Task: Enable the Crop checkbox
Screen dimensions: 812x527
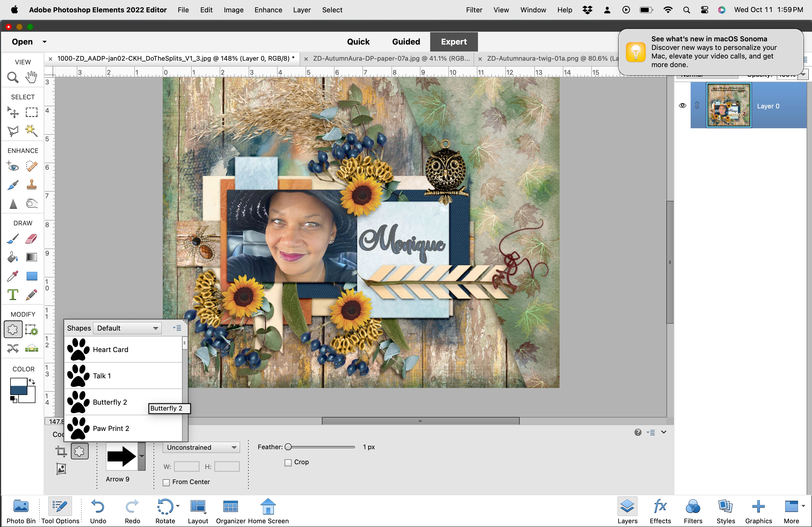Action: [288, 463]
